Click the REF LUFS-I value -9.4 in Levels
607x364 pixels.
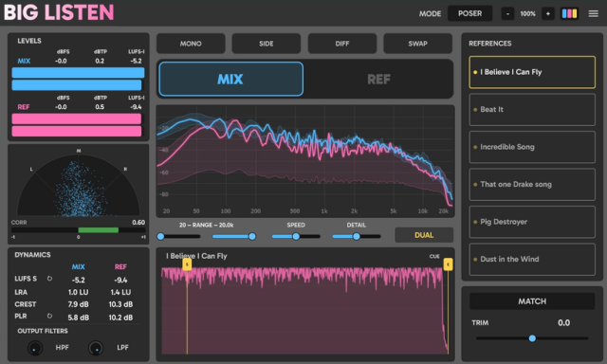[x=136, y=107]
